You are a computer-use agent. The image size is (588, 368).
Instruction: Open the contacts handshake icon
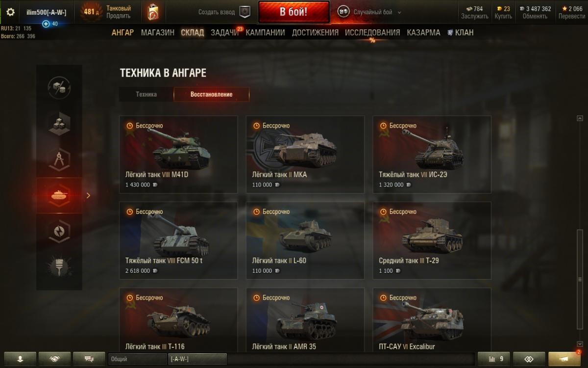pos(55,359)
